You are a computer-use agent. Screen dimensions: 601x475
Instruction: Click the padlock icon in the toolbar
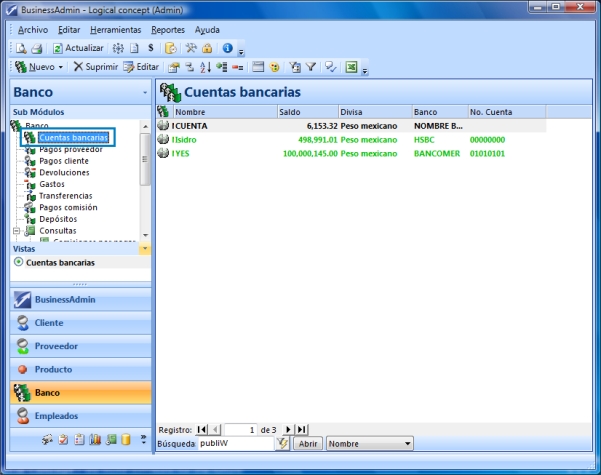point(207,48)
